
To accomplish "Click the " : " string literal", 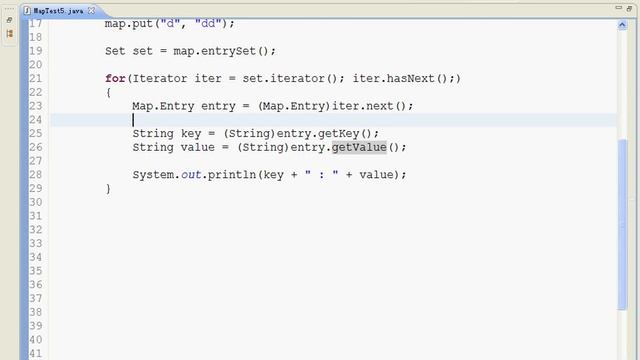I will pyautogui.click(x=322, y=175).
